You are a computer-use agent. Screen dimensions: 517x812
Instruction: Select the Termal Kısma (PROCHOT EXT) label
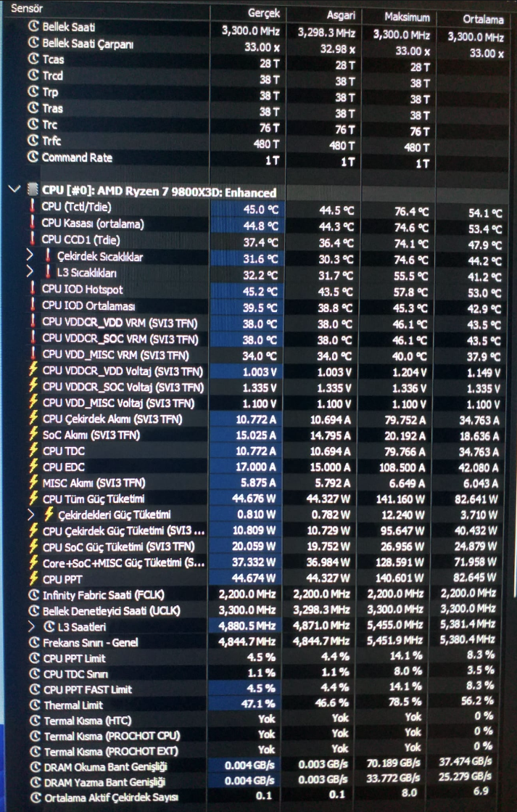click(x=111, y=752)
